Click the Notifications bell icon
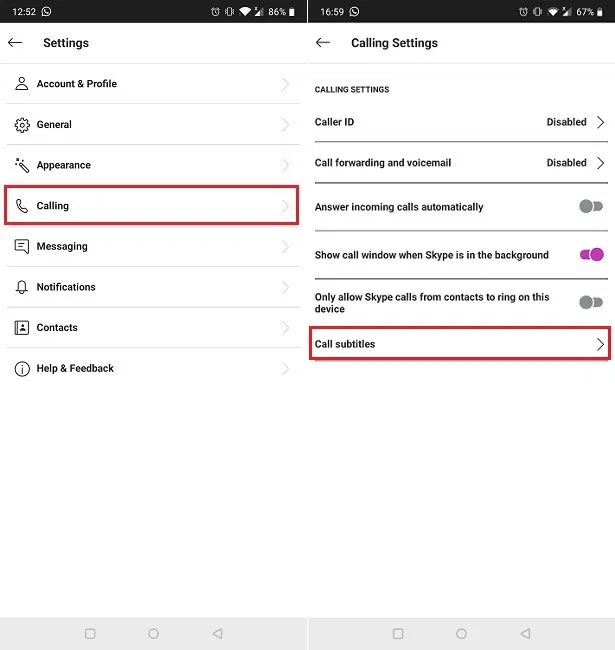This screenshot has width=615, height=650. [22, 287]
